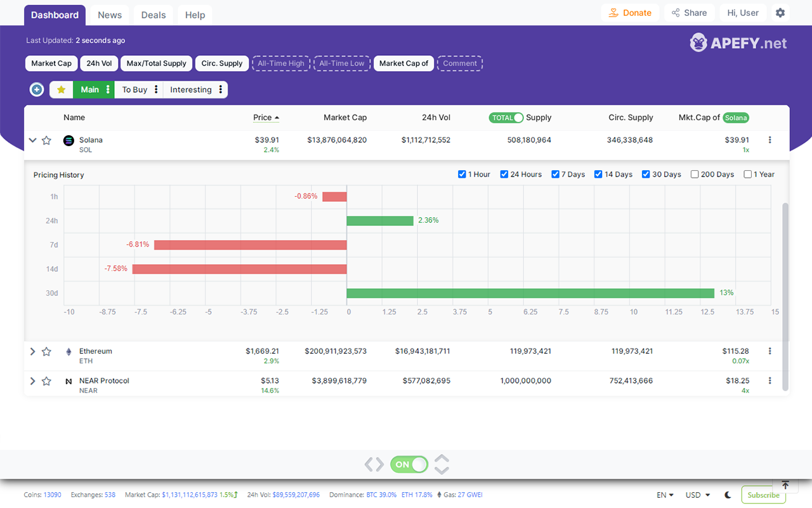Collapse the Solana row chevron
This screenshot has height=508, width=812.
[33, 140]
